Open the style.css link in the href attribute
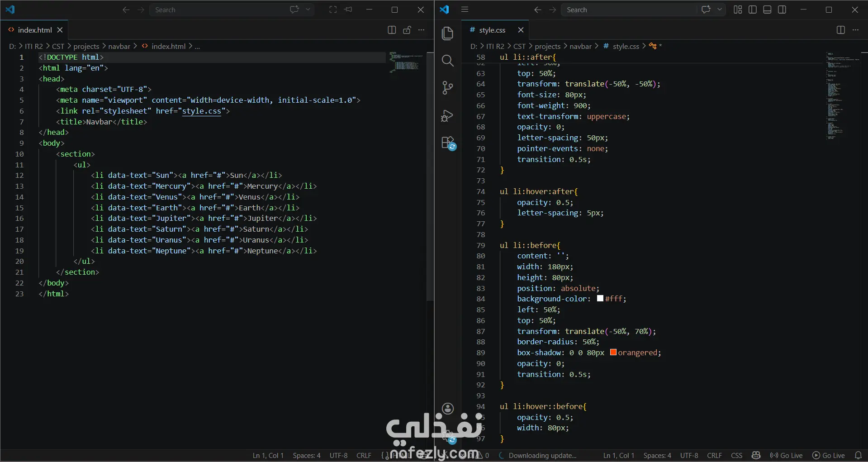Image resolution: width=868 pixels, height=462 pixels. [x=202, y=111]
